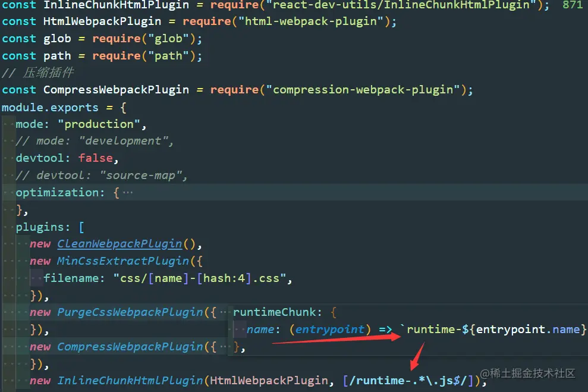Expand the folded optimization block ellipsis
This screenshot has height=392, width=588.
(128, 193)
